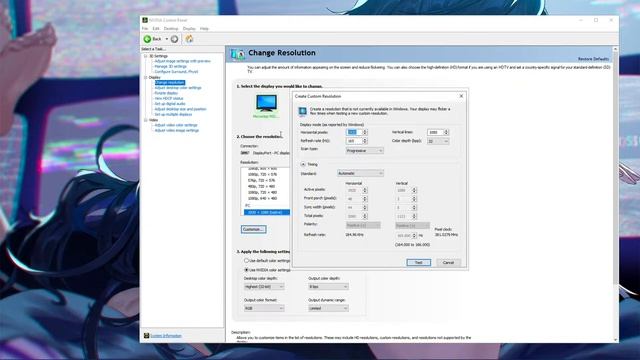Open View HDCP status

(169, 98)
